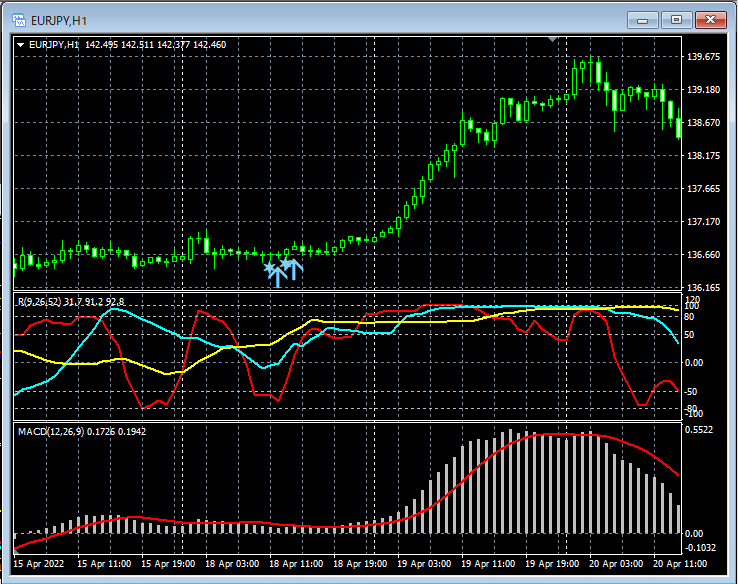Click the gray chart shift triangle marker
The image size is (739, 584).
point(552,39)
